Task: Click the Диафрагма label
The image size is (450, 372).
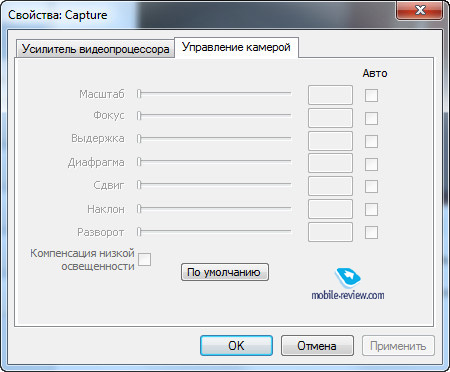Action: 96,162
